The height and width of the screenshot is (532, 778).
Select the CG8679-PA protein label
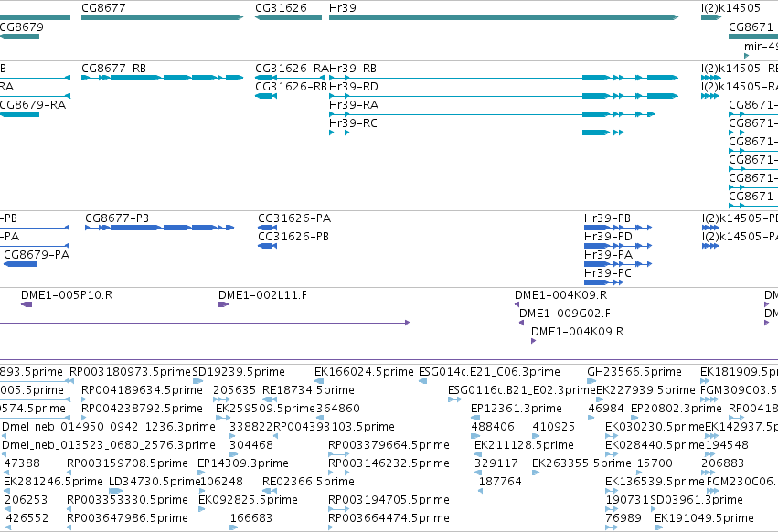pos(37,255)
